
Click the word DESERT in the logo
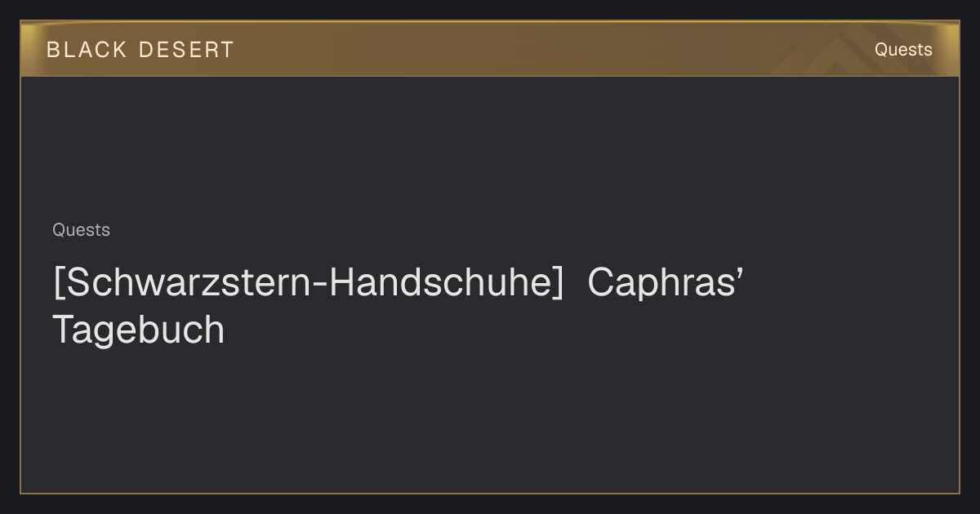pos(186,50)
